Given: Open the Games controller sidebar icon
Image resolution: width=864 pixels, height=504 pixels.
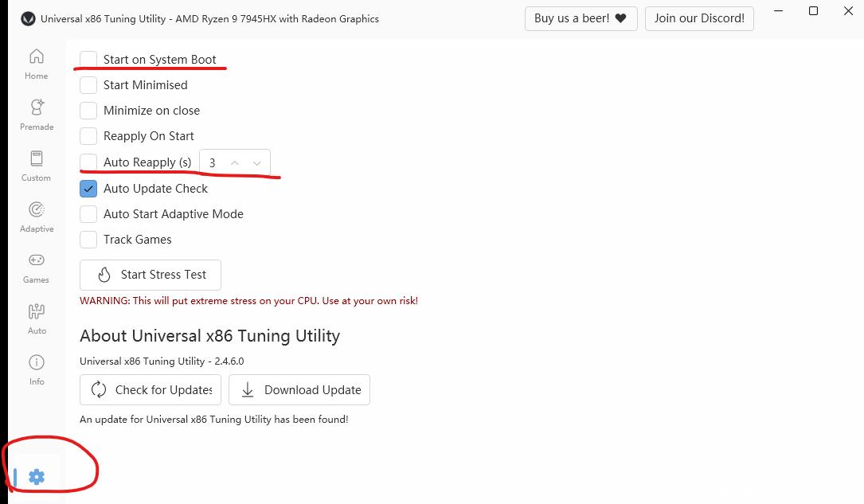Looking at the screenshot, I should point(36,260).
